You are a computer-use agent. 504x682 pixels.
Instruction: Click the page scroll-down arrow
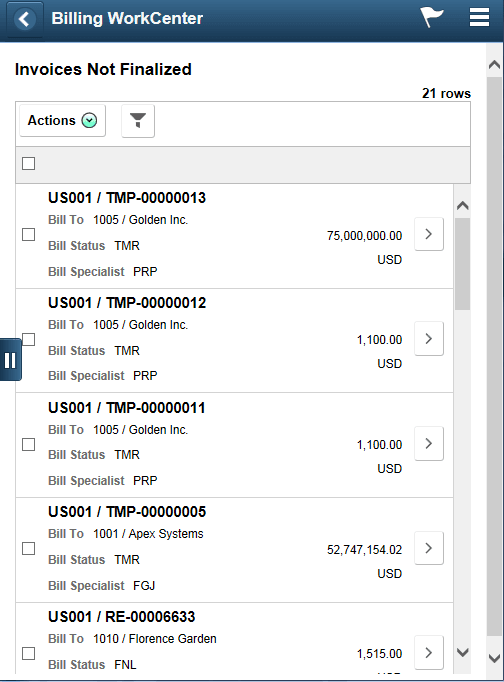click(x=494, y=658)
